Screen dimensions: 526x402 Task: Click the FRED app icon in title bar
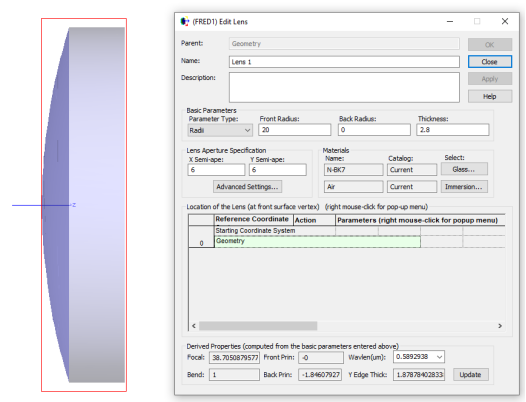[185, 22]
